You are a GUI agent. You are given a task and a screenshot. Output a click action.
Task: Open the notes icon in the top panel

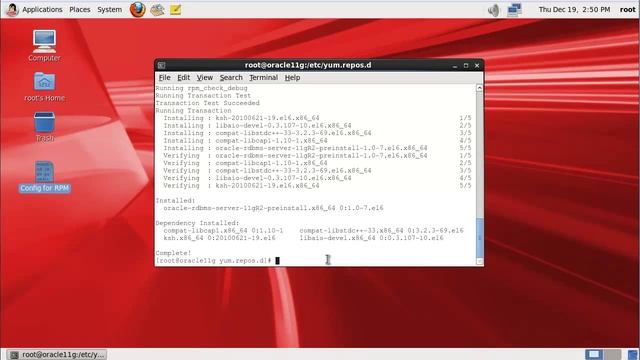(176, 9)
